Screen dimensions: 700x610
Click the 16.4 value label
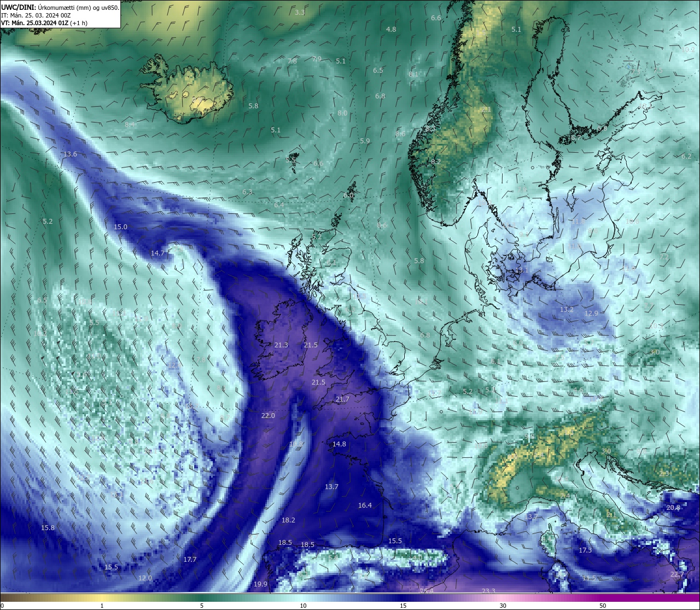click(x=365, y=506)
